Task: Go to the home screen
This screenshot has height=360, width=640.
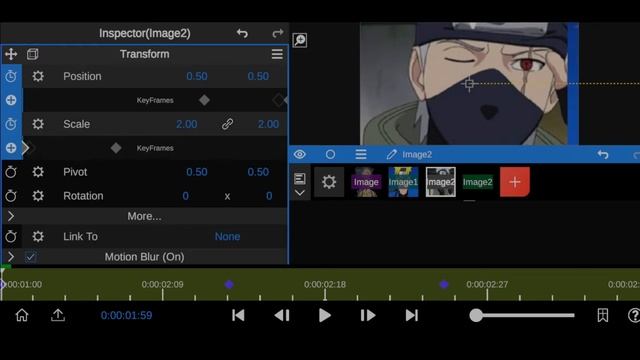Action: click(x=22, y=315)
